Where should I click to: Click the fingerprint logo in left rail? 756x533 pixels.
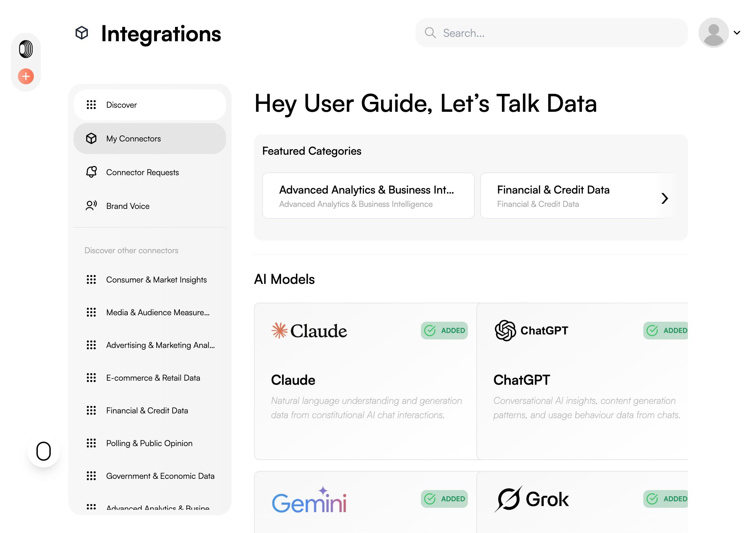point(26,49)
